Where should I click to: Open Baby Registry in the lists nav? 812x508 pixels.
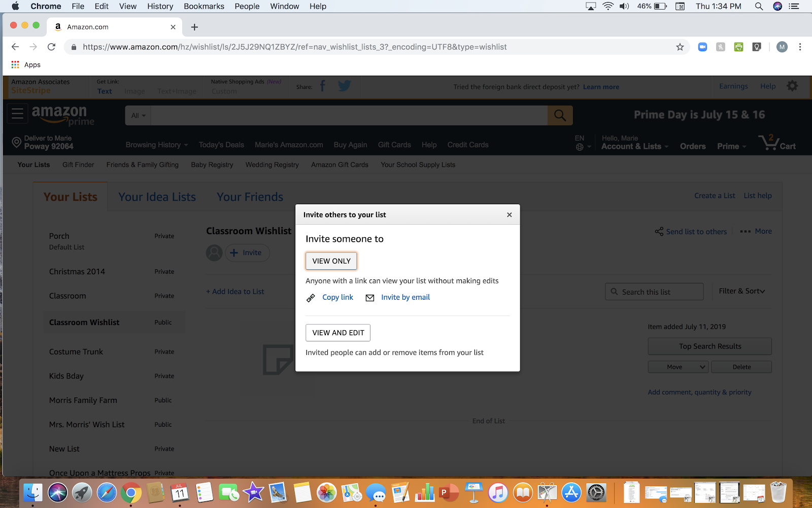click(x=212, y=165)
